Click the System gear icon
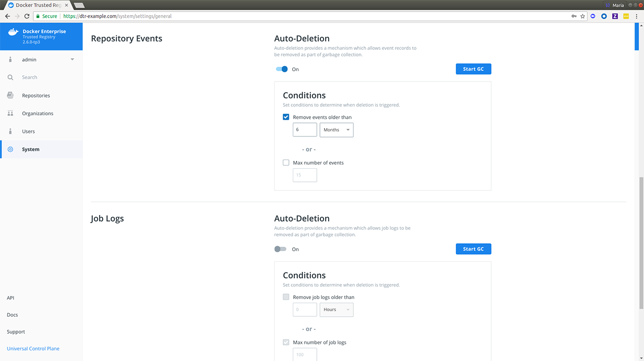Viewport: 644px width, 361px height. (x=11, y=150)
